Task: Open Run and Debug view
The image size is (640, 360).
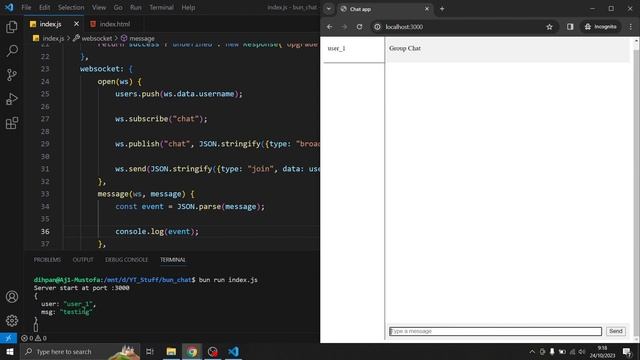Action: [12, 99]
